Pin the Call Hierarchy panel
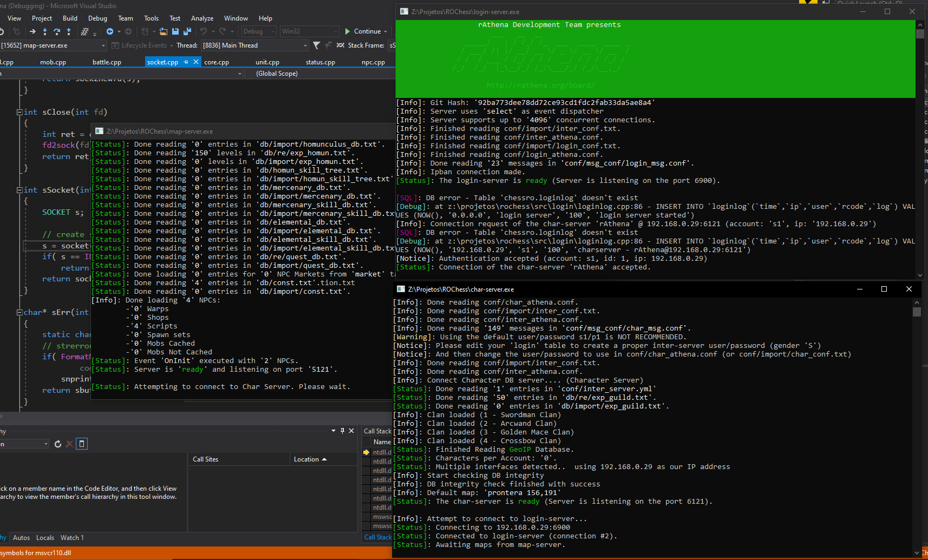This screenshot has height=560, width=928. pyautogui.click(x=342, y=431)
